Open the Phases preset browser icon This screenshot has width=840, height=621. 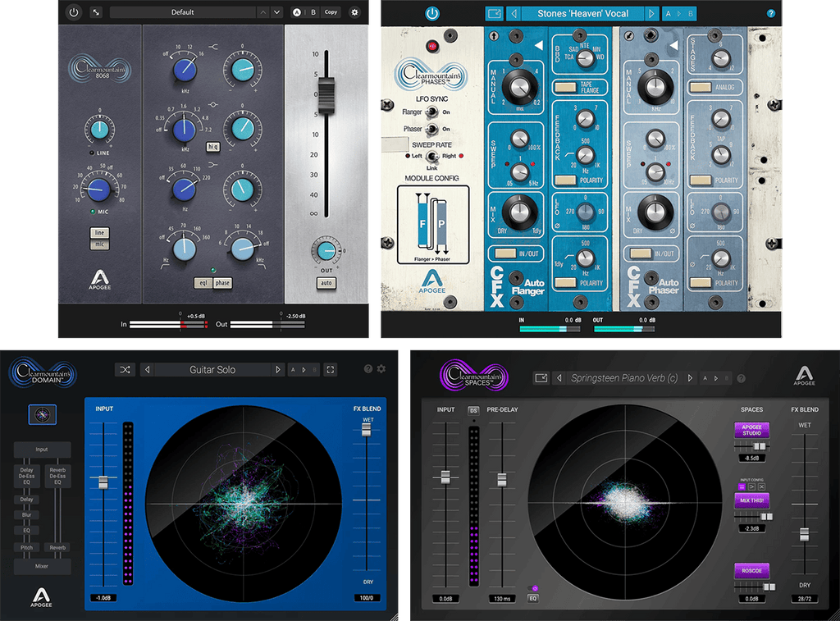pyautogui.click(x=494, y=13)
